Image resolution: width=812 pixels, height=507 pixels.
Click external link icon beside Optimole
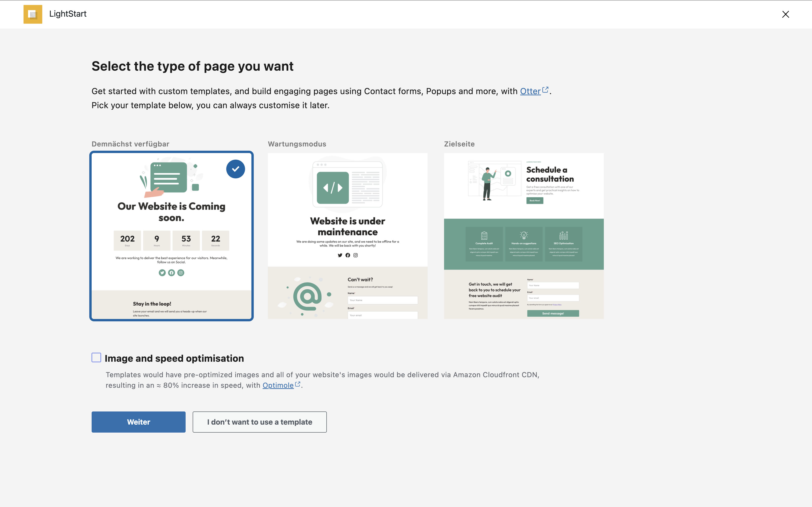(298, 384)
